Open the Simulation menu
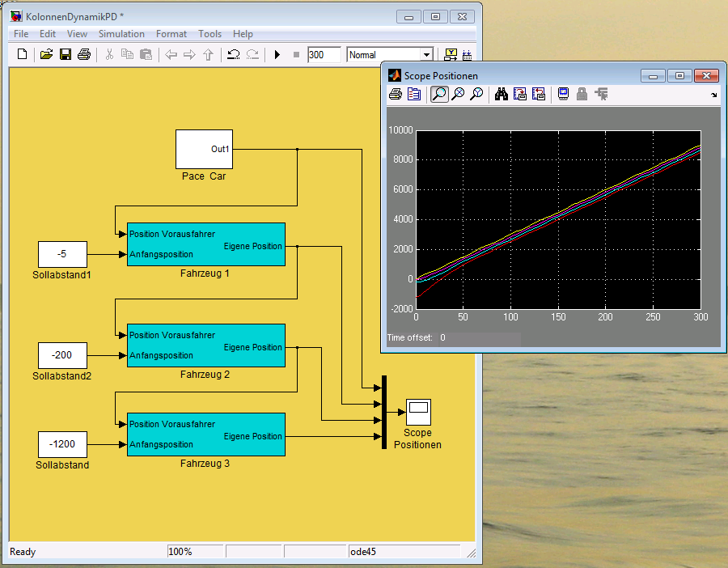Screen dimensions: 728x568 (121, 34)
